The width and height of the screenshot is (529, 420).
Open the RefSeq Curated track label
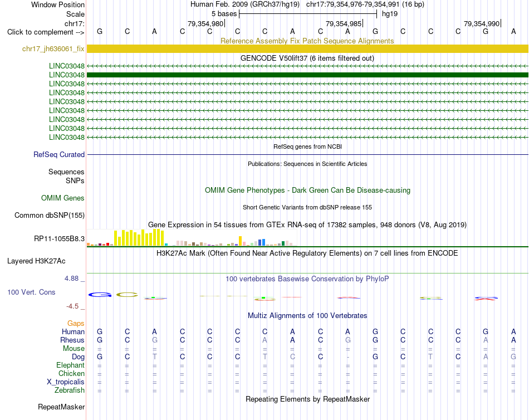58,154
